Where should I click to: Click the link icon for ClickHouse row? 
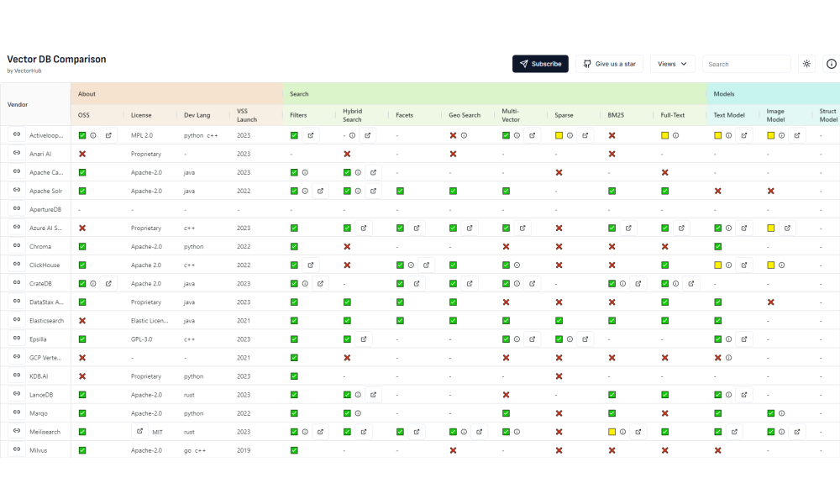coord(17,265)
